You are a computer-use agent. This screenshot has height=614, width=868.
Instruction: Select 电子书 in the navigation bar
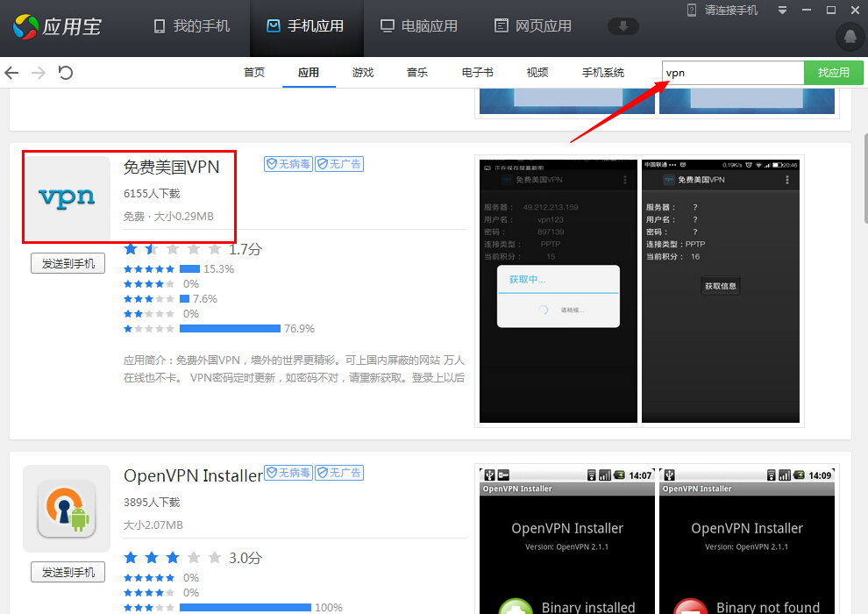pos(477,73)
